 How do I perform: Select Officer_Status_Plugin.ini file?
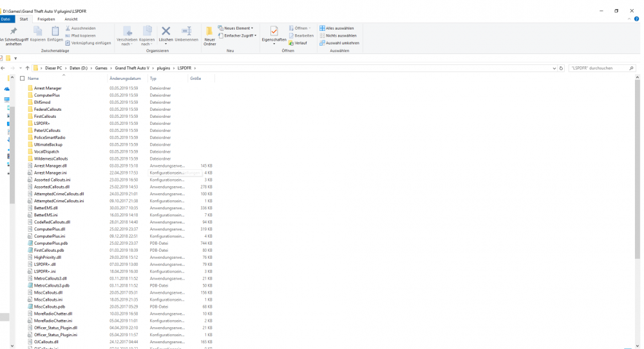coord(55,335)
